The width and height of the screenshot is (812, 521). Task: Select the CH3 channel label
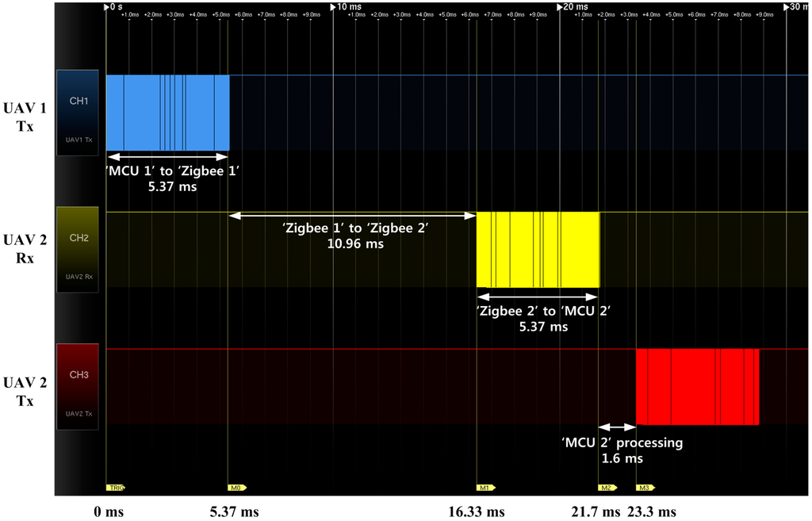pos(79,374)
